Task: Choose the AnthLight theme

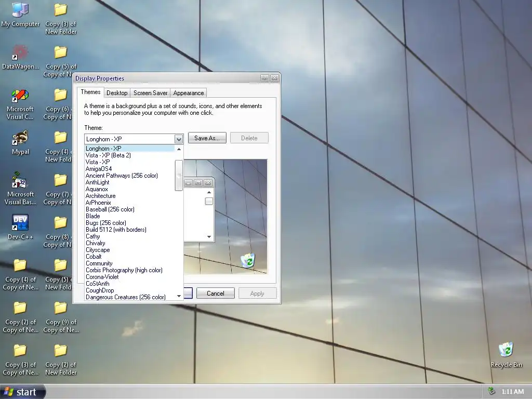Action: pyautogui.click(x=129, y=182)
